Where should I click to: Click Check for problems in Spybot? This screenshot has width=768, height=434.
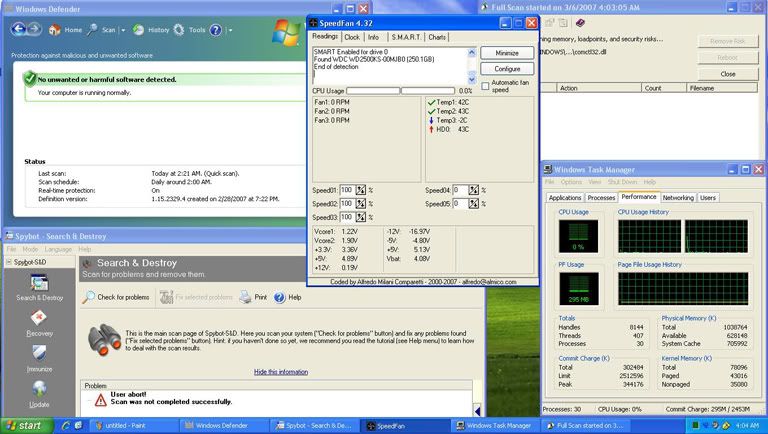[x=116, y=297]
